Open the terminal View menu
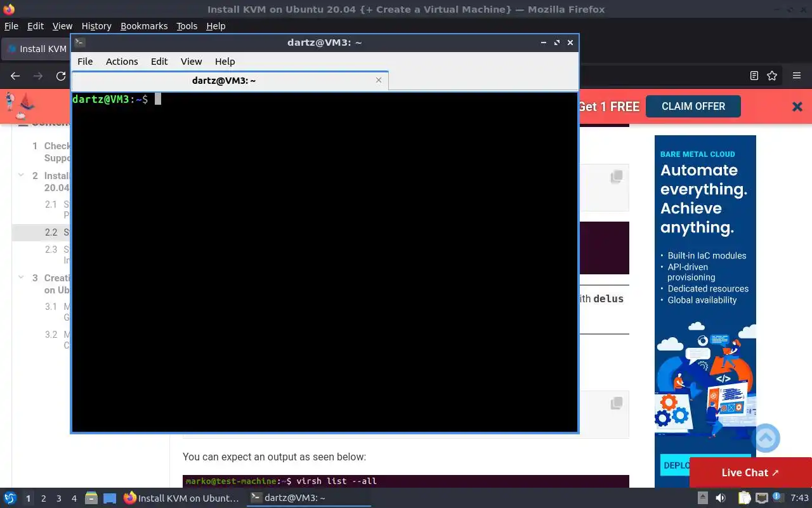This screenshot has width=812, height=508. pyautogui.click(x=191, y=62)
